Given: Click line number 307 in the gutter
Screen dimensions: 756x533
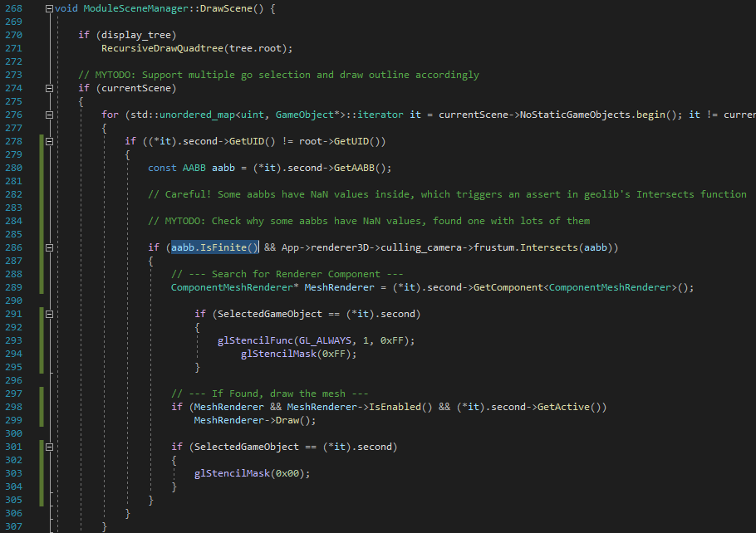Looking at the screenshot, I should pos(13,526).
